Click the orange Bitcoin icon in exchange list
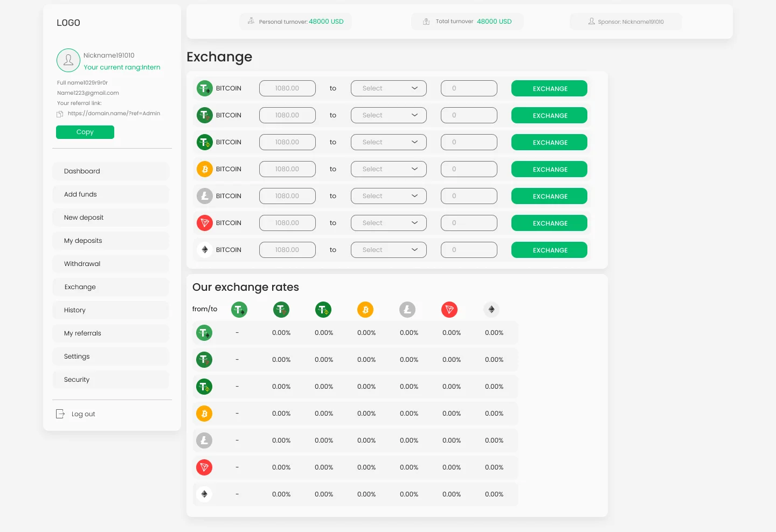The image size is (776, 532). click(204, 169)
